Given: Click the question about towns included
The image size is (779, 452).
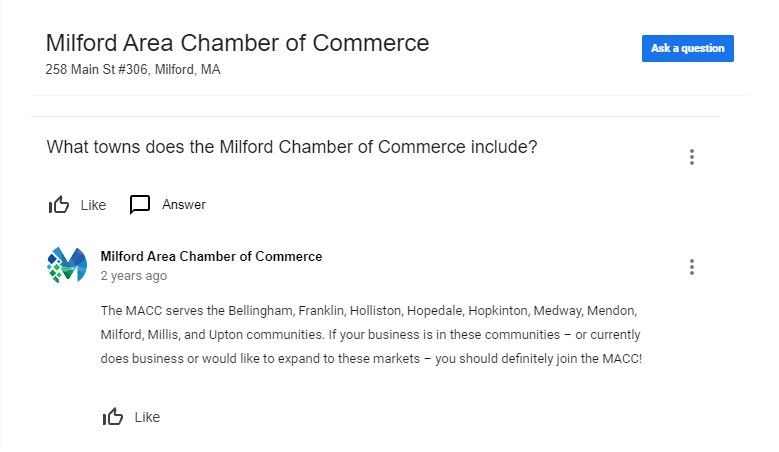Looking at the screenshot, I should coord(292,147).
